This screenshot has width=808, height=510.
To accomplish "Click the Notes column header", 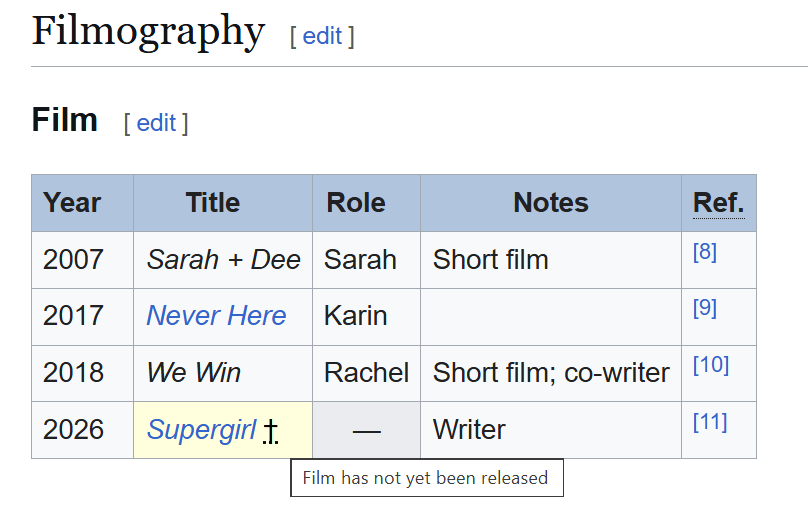I will click(551, 203).
